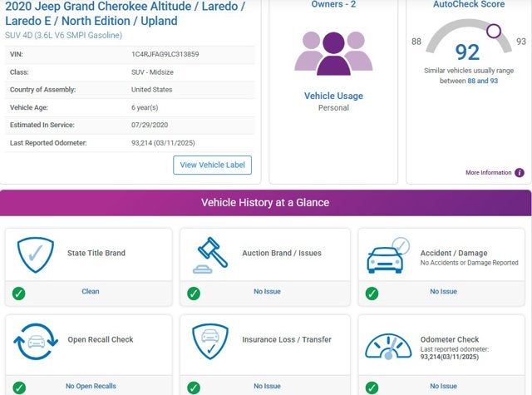532x395 pixels.
Task: Click the Vehicle History at a Glance banner
Action: click(x=265, y=203)
